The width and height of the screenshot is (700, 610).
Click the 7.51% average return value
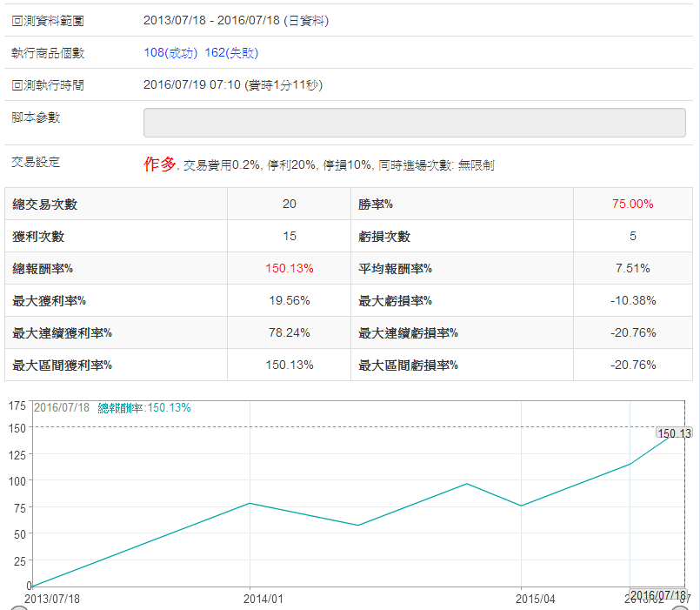point(632,269)
